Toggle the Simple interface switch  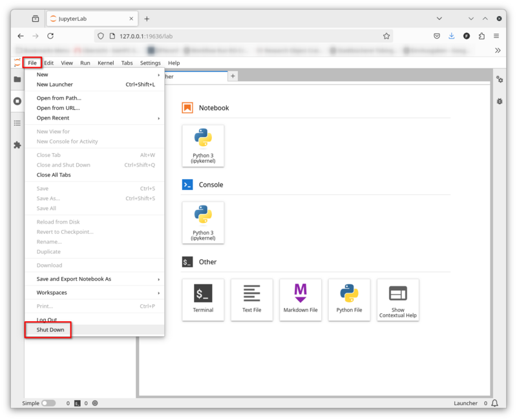point(48,403)
